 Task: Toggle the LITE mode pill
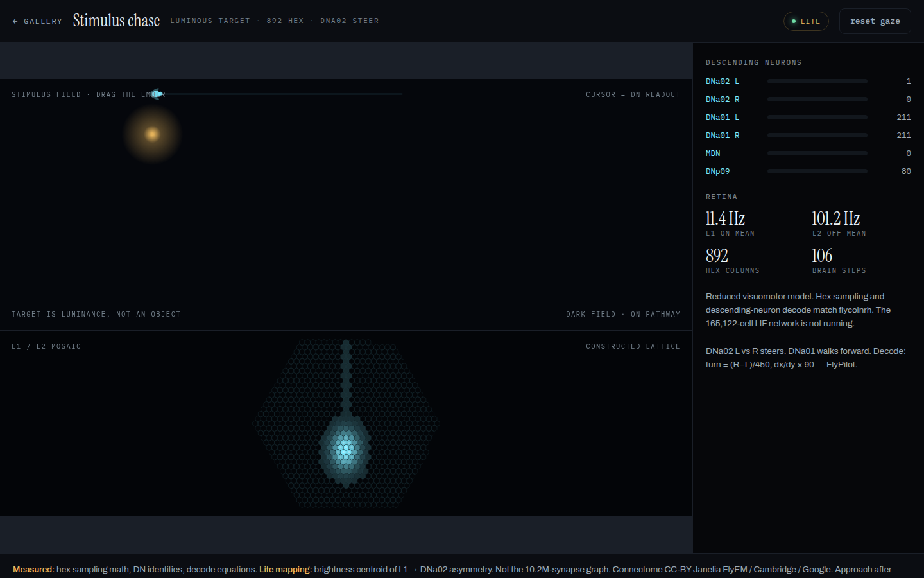(x=806, y=21)
